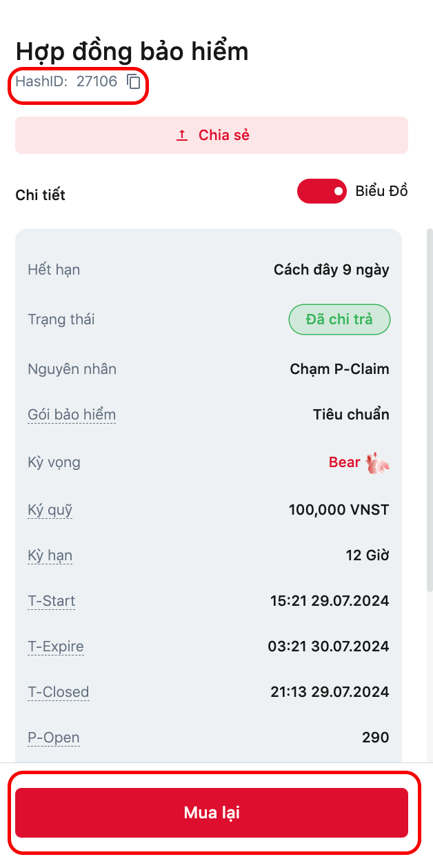Copy the HashID 27106 icon
Image resolution: width=433 pixels, height=868 pixels.
pos(134,82)
